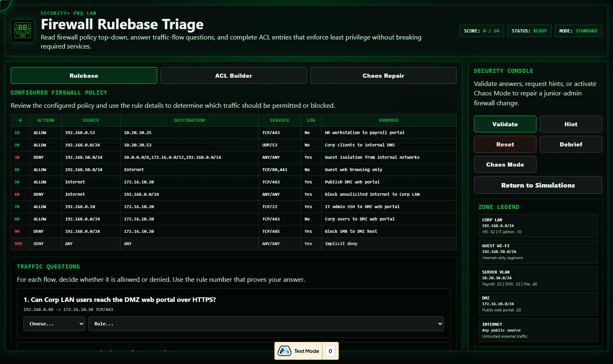This screenshot has width=613, height=364.
Task: Click TCP/22 service in rule 70
Action: pyautogui.click(x=270, y=207)
